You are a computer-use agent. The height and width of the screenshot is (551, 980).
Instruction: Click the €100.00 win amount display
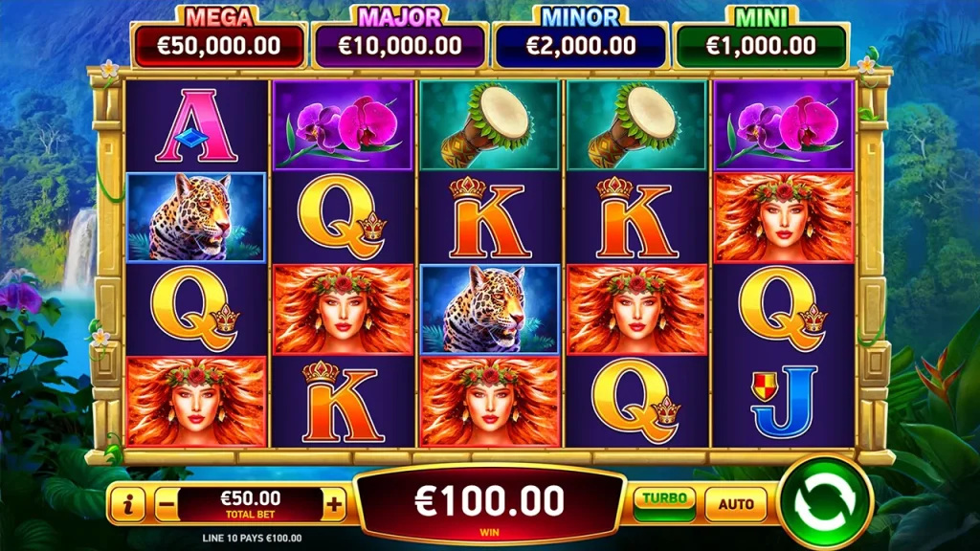click(x=489, y=501)
